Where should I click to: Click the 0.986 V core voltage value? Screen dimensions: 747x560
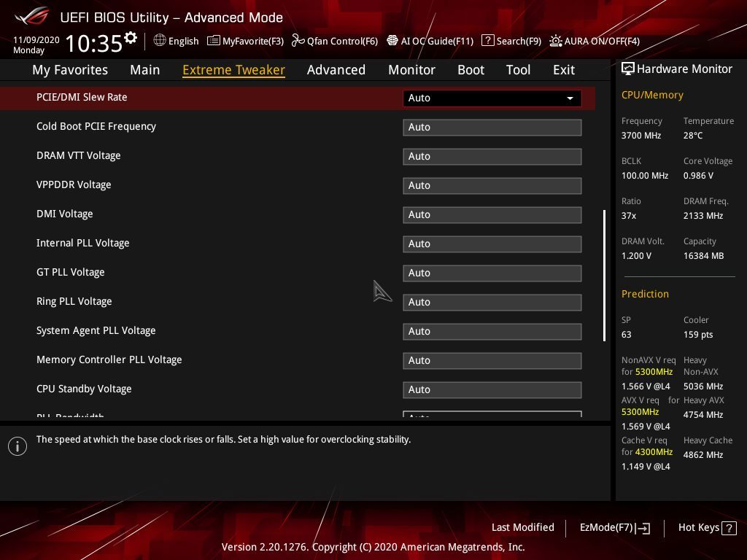tap(698, 176)
